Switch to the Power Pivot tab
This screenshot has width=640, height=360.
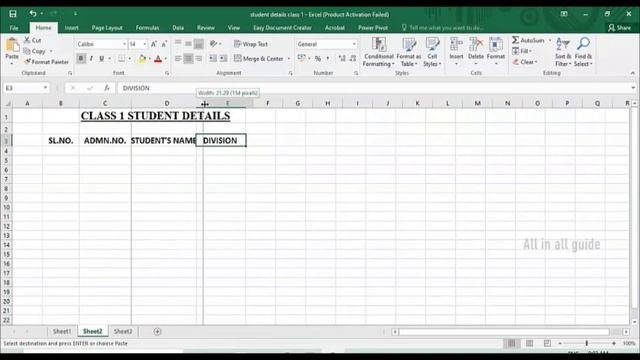point(373,28)
